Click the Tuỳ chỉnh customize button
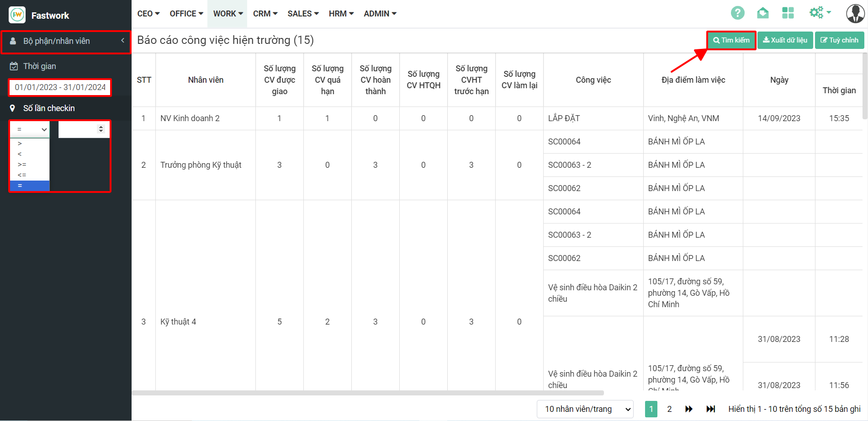The height and width of the screenshot is (421, 868). (x=839, y=40)
